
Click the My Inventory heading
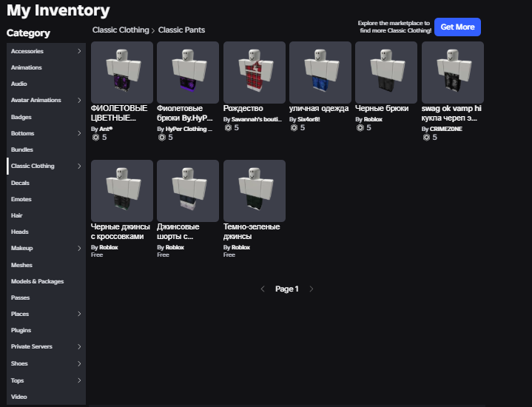coord(58,10)
